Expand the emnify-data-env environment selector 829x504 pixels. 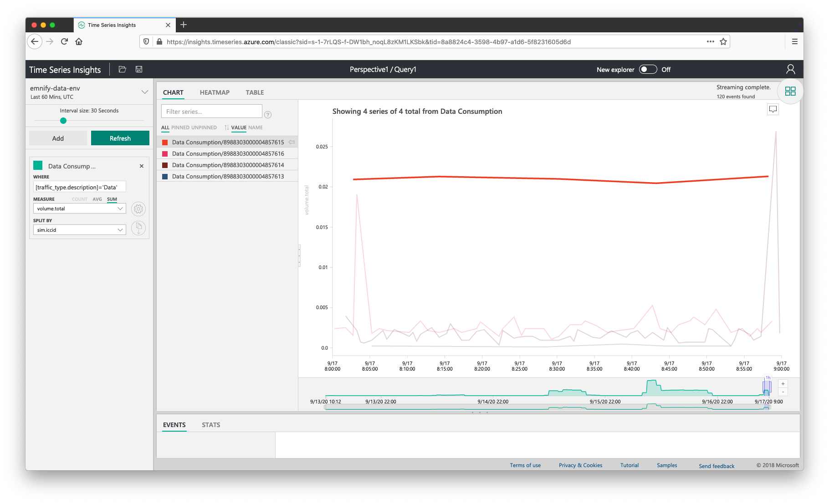coord(145,92)
